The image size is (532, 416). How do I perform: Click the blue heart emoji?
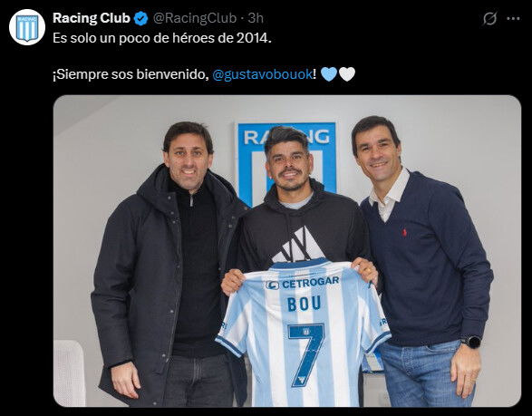coord(329,74)
